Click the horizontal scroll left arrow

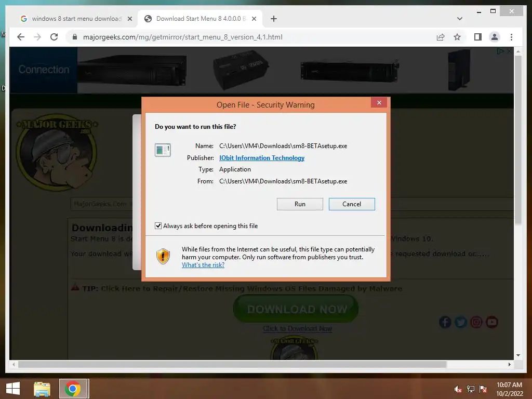(14, 364)
